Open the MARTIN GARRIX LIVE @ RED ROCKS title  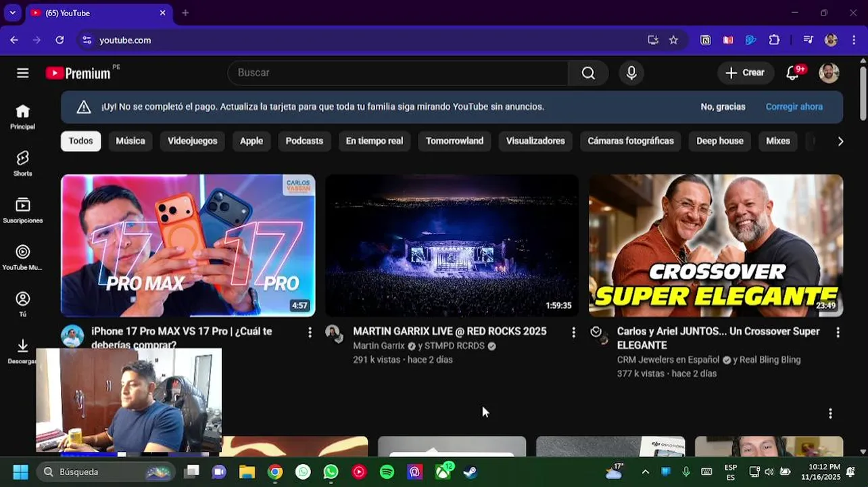pos(450,331)
